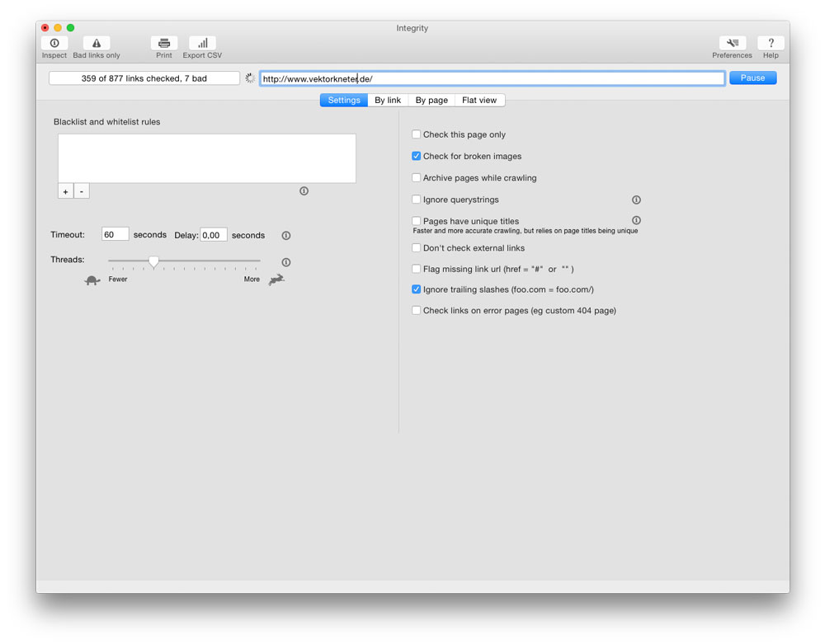The width and height of the screenshot is (825, 644).
Task: Pause the link check
Action: tap(753, 78)
